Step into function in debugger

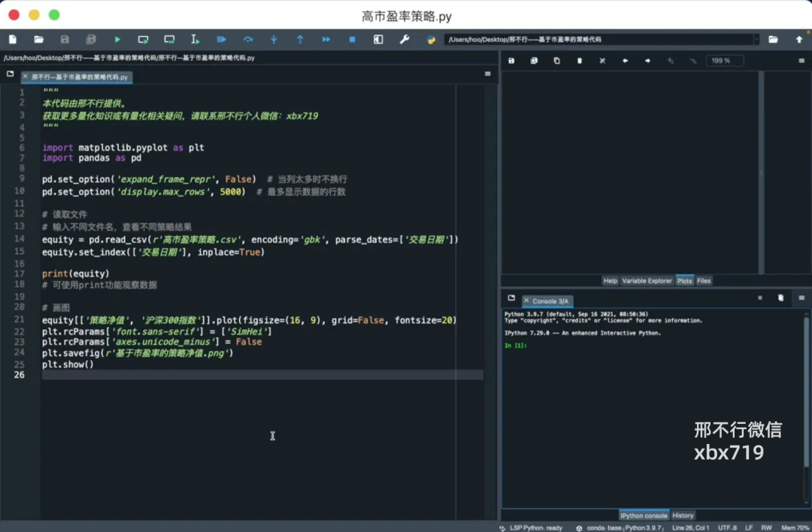click(274, 39)
